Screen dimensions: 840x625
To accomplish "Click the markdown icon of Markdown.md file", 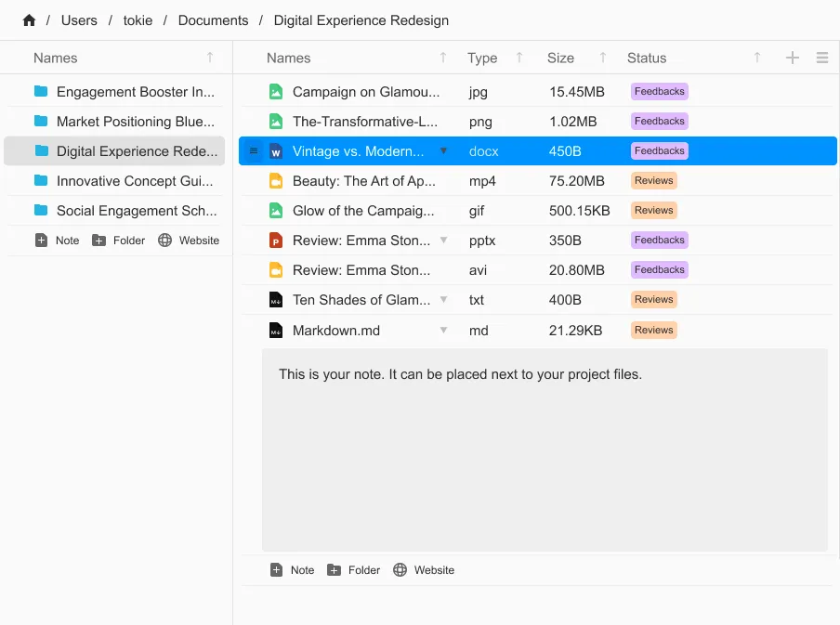I will pos(275,331).
